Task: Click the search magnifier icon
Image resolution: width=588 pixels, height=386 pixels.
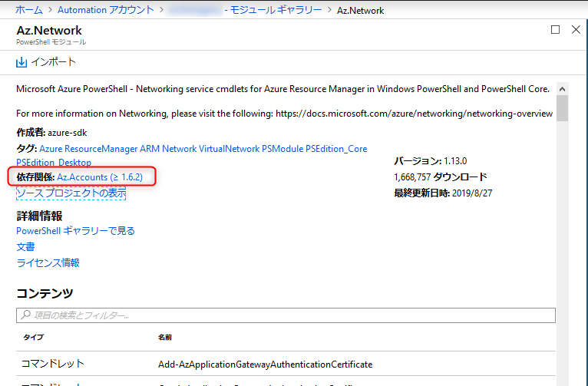Action: coord(25,315)
